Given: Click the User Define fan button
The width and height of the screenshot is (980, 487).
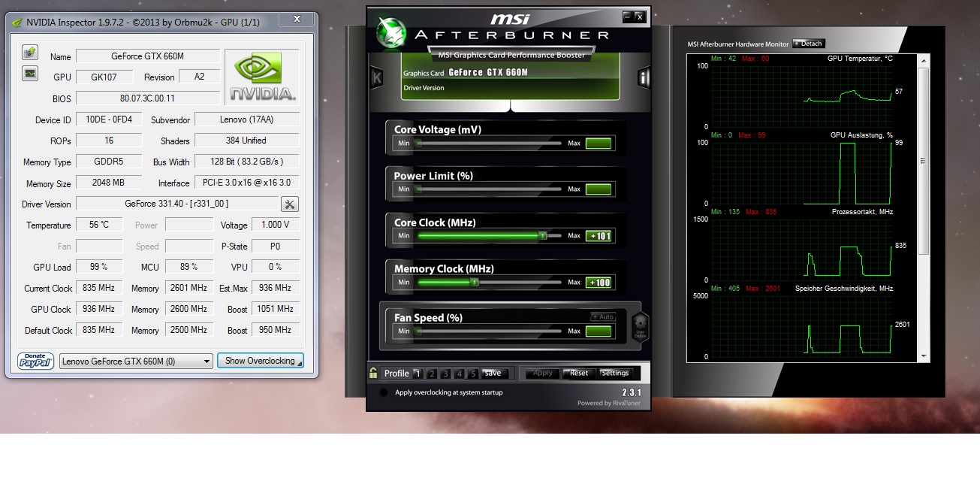Looking at the screenshot, I should click(x=640, y=328).
